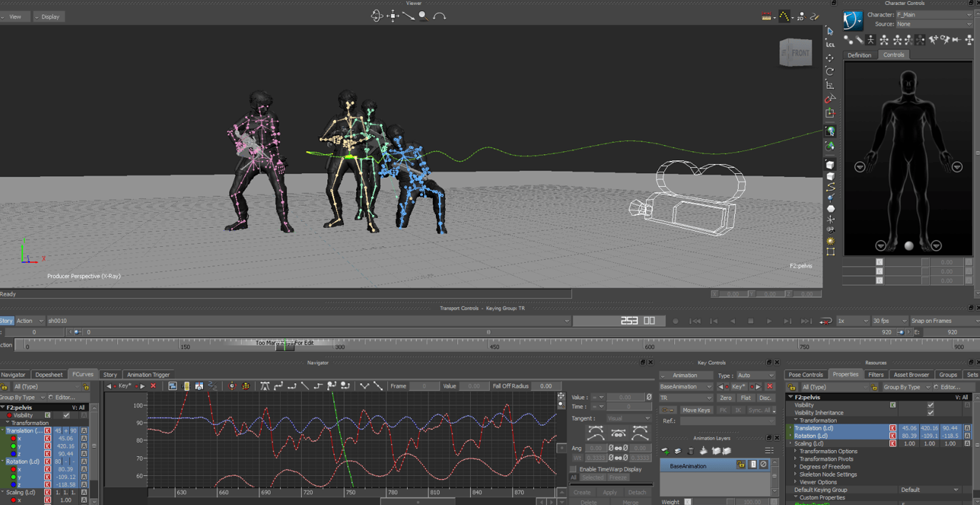Expand the Degrees of Freedom section
Screen dimensions: 980x505
(795, 467)
